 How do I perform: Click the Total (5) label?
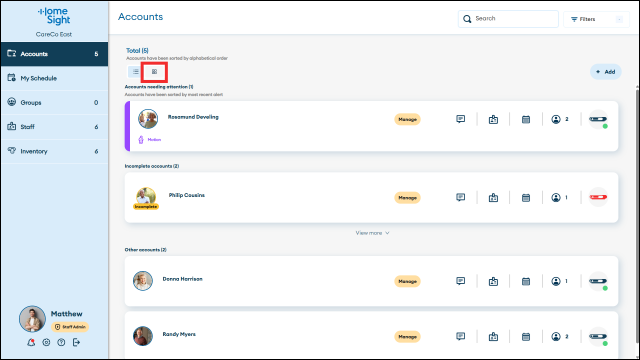[137, 51]
